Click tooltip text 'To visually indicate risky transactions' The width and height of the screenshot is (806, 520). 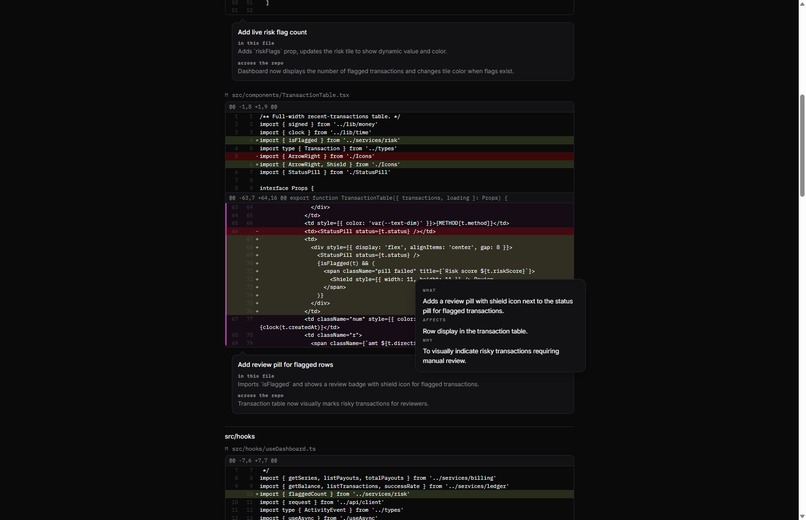(490, 356)
